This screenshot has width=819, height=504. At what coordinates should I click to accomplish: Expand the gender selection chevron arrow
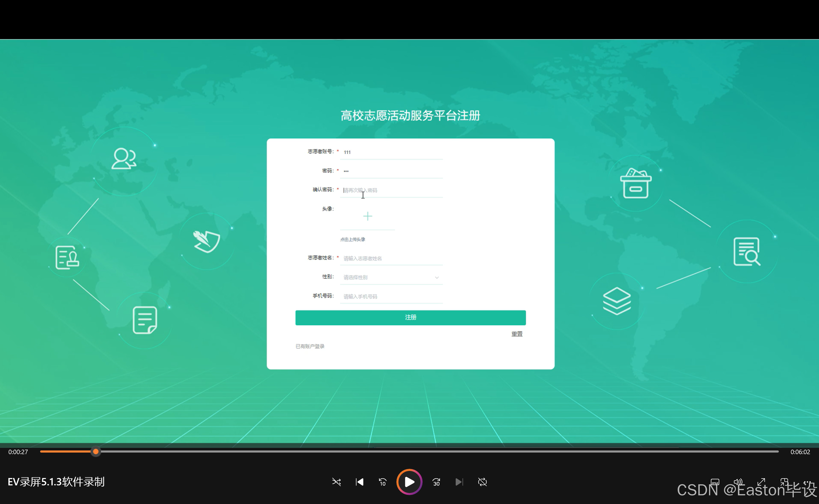click(437, 277)
